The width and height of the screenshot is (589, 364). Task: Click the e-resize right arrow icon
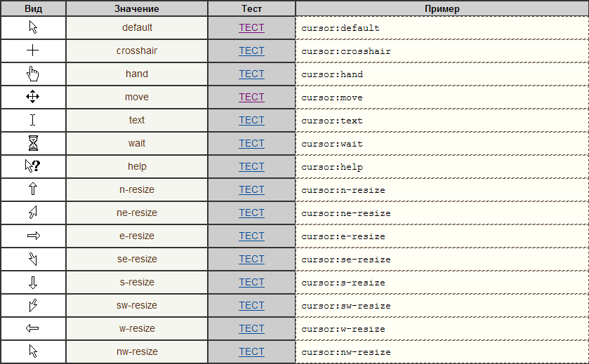click(x=33, y=236)
